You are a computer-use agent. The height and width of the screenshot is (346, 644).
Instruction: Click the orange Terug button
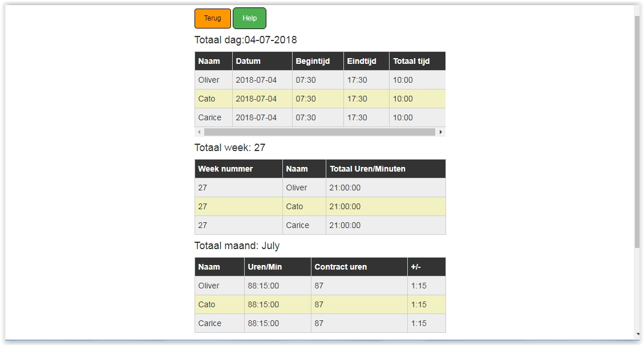point(212,18)
